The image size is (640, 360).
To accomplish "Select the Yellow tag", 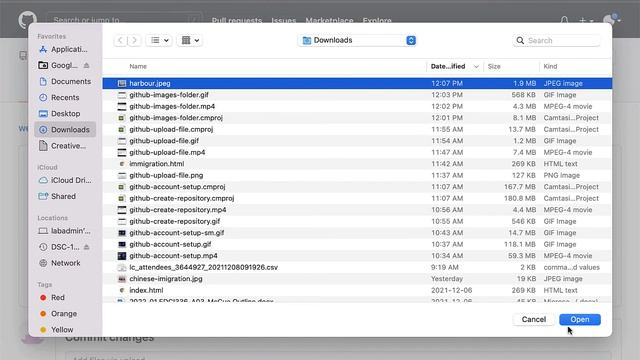I will (x=65, y=329).
